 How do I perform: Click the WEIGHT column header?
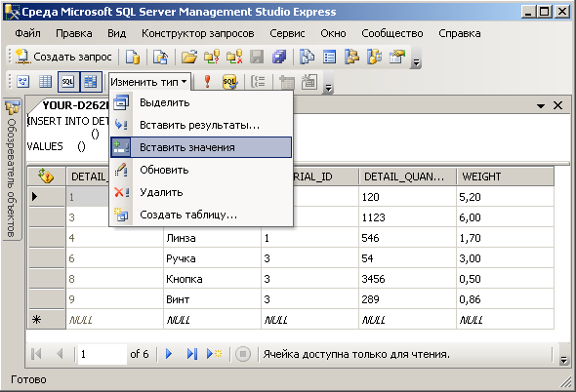click(505, 176)
